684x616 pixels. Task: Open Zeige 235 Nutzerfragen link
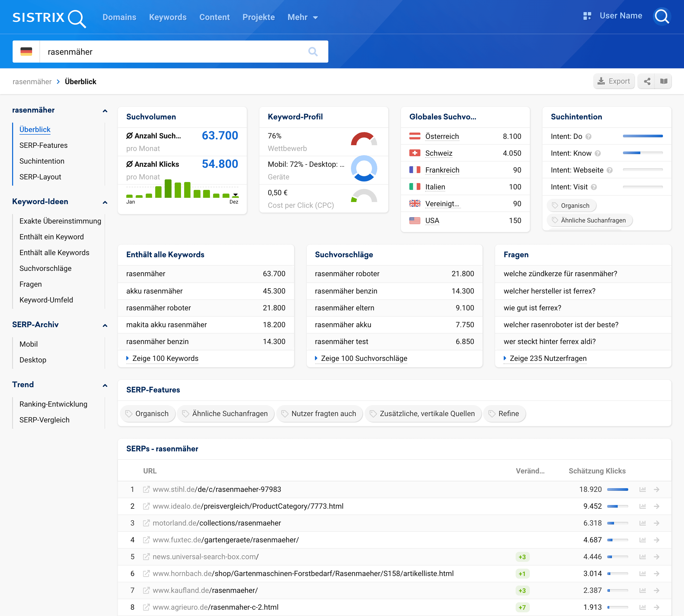[x=548, y=359]
